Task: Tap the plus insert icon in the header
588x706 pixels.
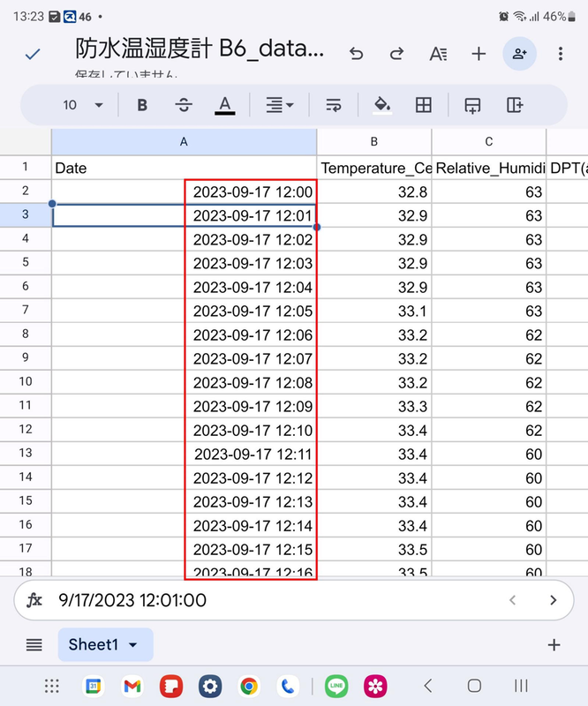Action: point(479,54)
